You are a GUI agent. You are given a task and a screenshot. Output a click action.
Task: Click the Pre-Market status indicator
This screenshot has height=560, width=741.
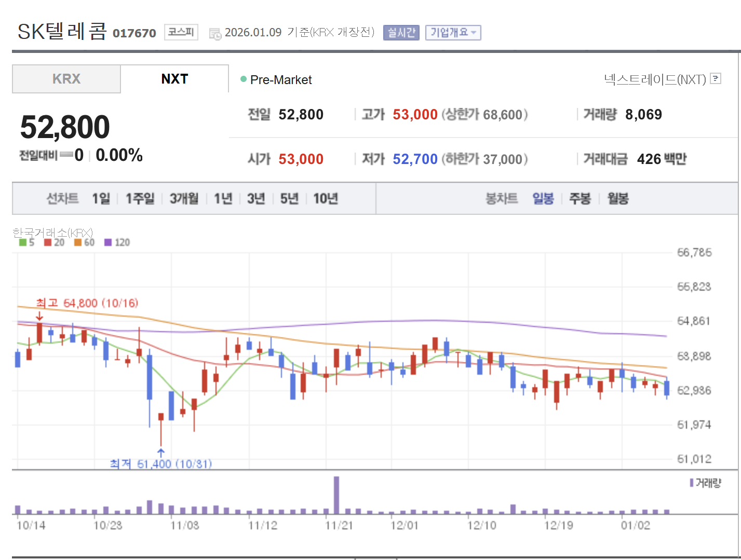point(276,80)
